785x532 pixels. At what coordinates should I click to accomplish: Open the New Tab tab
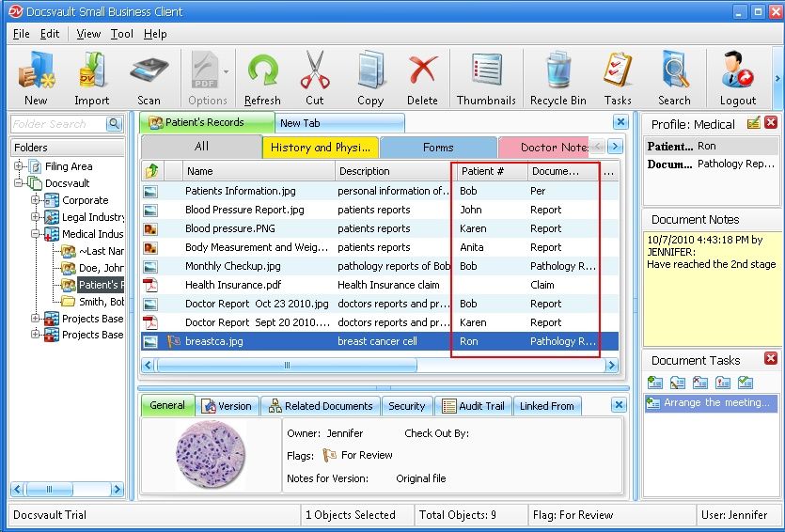339,123
